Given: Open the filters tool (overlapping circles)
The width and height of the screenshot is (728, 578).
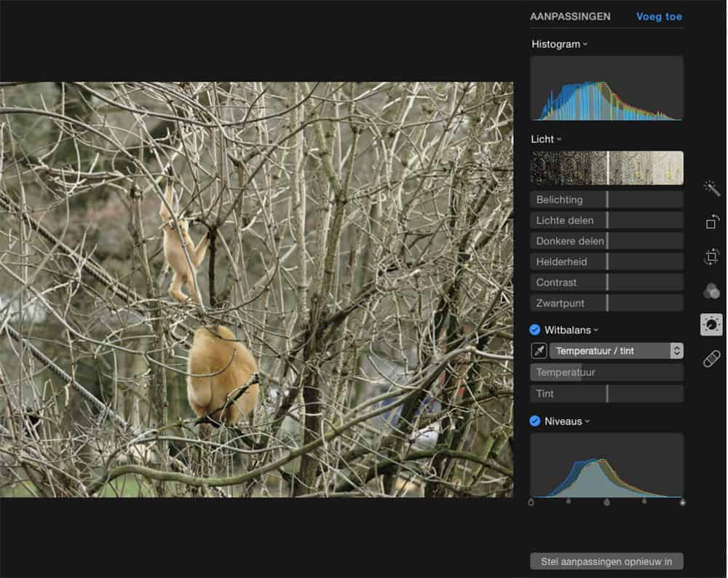Looking at the screenshot, I should (711, 291).
